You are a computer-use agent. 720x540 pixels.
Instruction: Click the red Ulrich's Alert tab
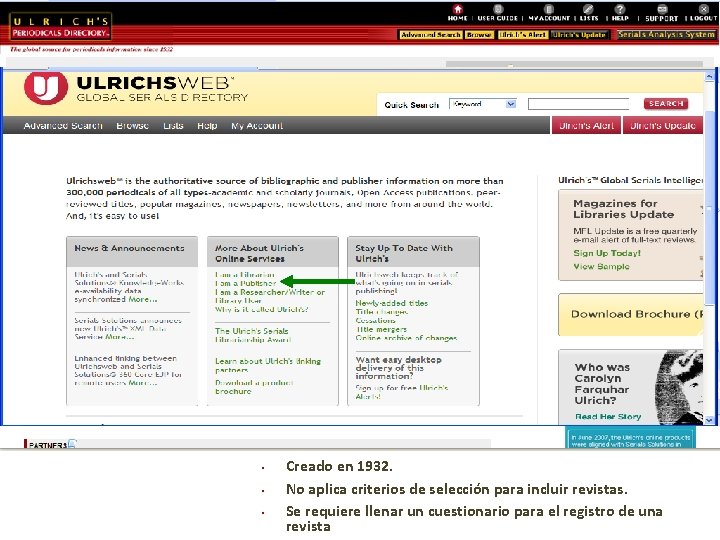[x=586, y=125]
